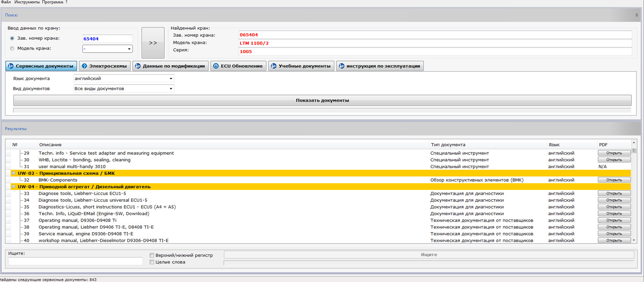This screenshot has height=282, width=644.
Task: Open the Инструменты menu
Action: tap(27, 2)
